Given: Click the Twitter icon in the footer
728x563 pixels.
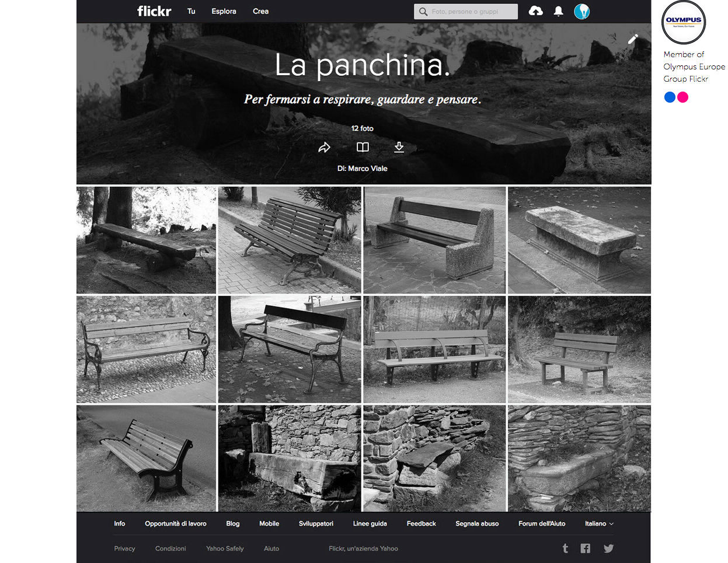Looking at the screenshot, I should coord(608,548).
